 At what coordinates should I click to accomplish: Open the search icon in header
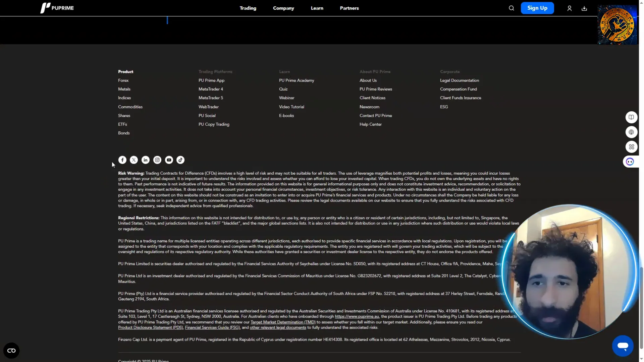pyautogui.click(x=511, y=8)
